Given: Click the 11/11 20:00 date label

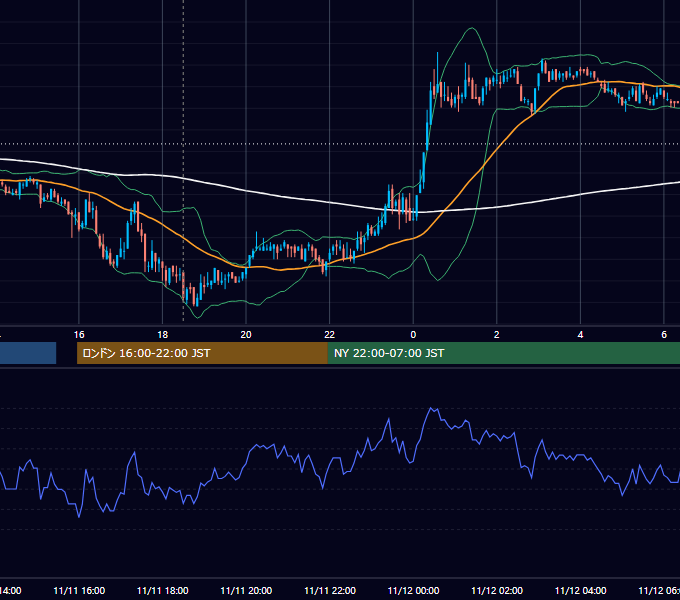Looking at the screenshot, I should [x=246, y=590].
